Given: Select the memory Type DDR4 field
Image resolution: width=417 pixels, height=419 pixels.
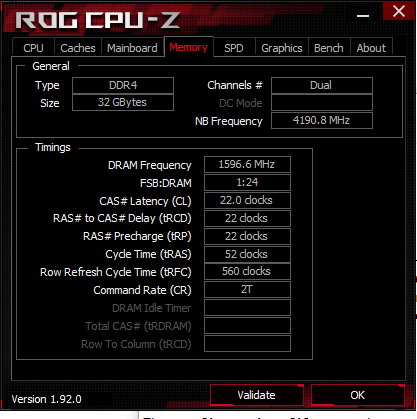Looking at the screenshot, I should click(x=123, y=85).
